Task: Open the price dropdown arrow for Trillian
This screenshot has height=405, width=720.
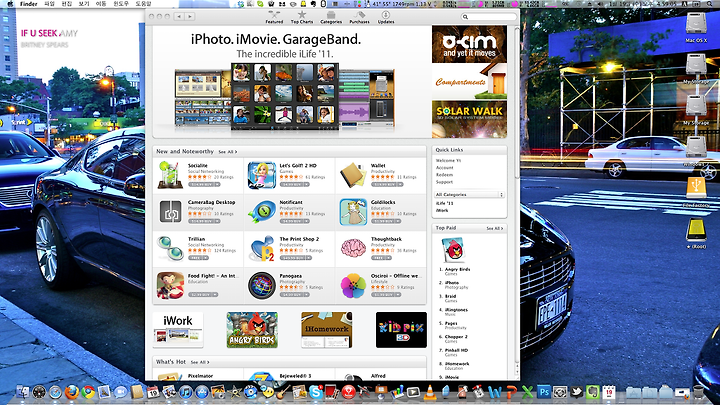Action: coord(208,258)
